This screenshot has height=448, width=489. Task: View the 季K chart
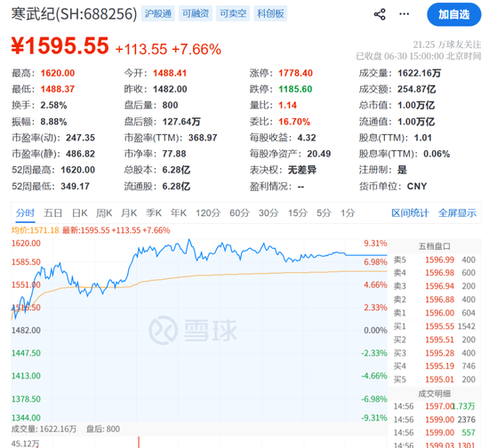[x=154, y=213]
